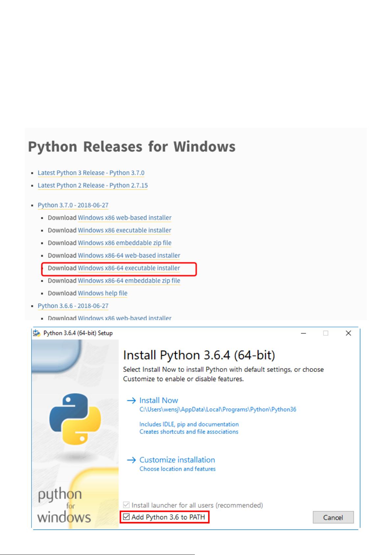Click the Install Now arrow icon
Viewport: 392px width, 555px height.
131,401
